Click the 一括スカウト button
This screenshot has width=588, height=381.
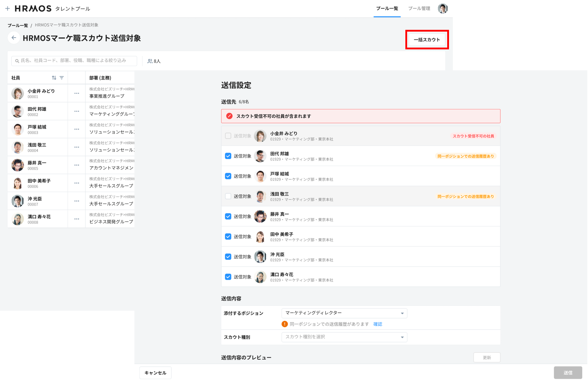click(427, 40)
